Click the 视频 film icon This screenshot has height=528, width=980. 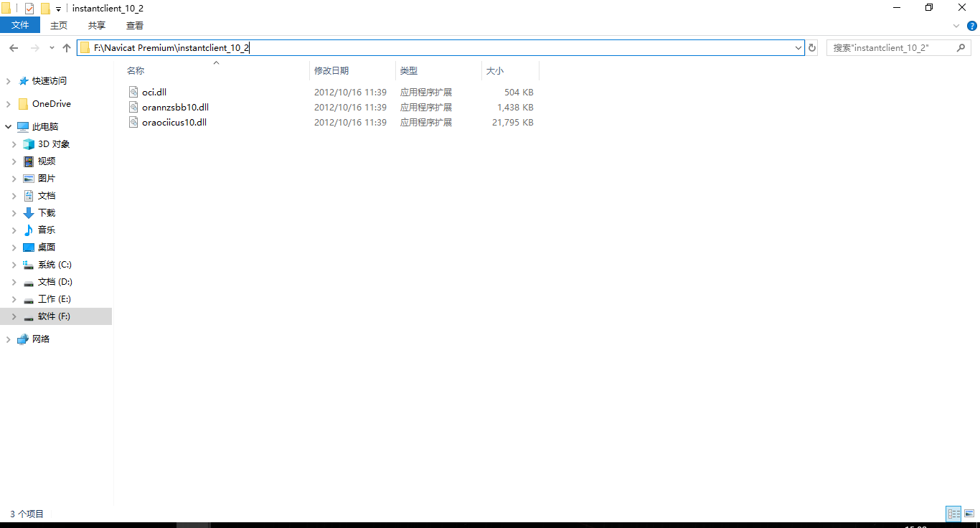click(x=29, y=161)
